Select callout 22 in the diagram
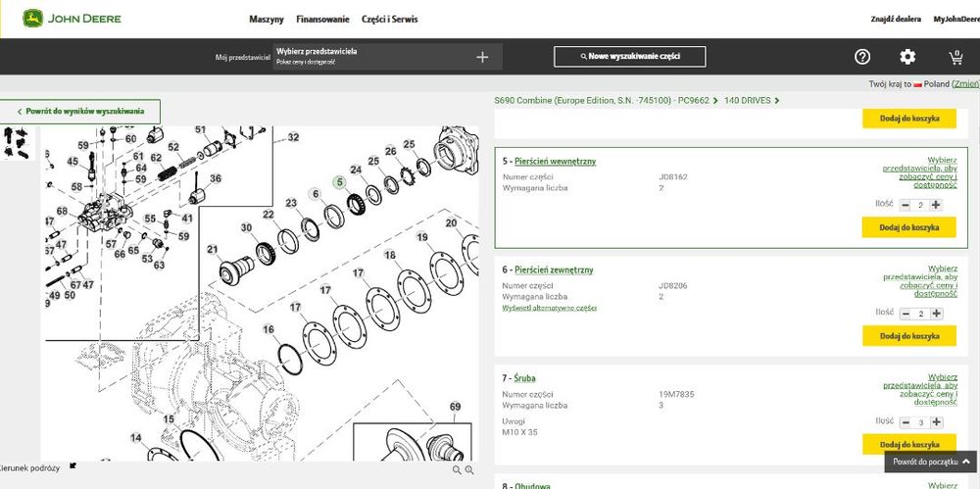This screenshot has height=489, width=980. coord(269,215)
